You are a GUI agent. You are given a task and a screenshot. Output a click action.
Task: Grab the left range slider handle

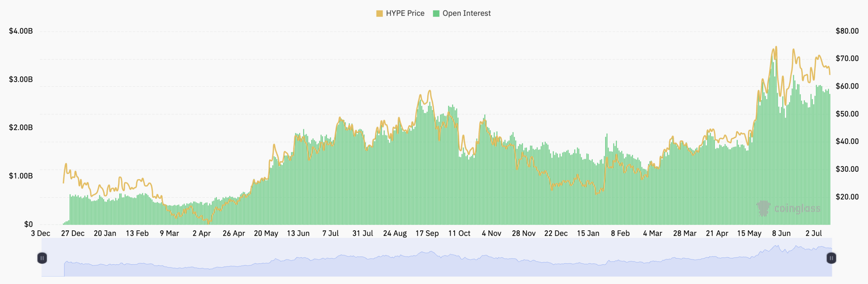tap(42, 258)
